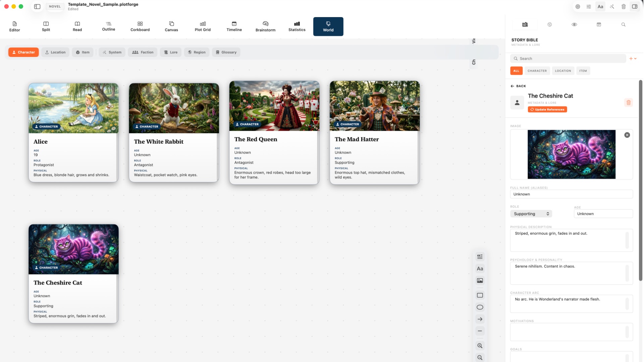Filter world entries by Region

[x=197, y=52]
